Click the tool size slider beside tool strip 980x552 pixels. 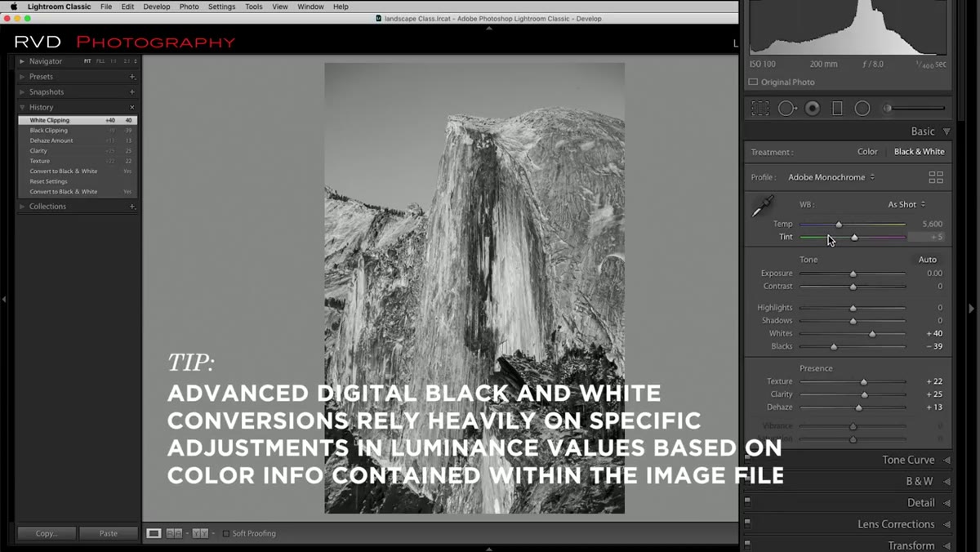(915, 108)
